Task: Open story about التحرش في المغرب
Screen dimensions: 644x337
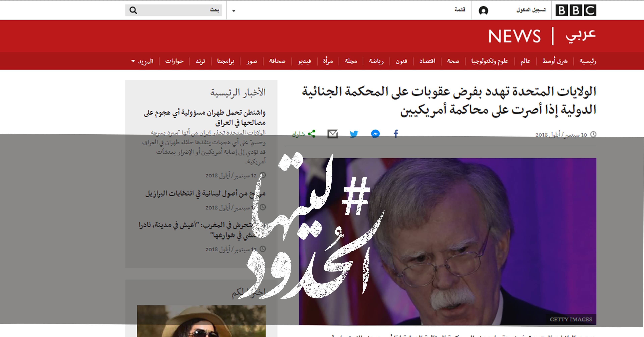Action: pos(202,230)
